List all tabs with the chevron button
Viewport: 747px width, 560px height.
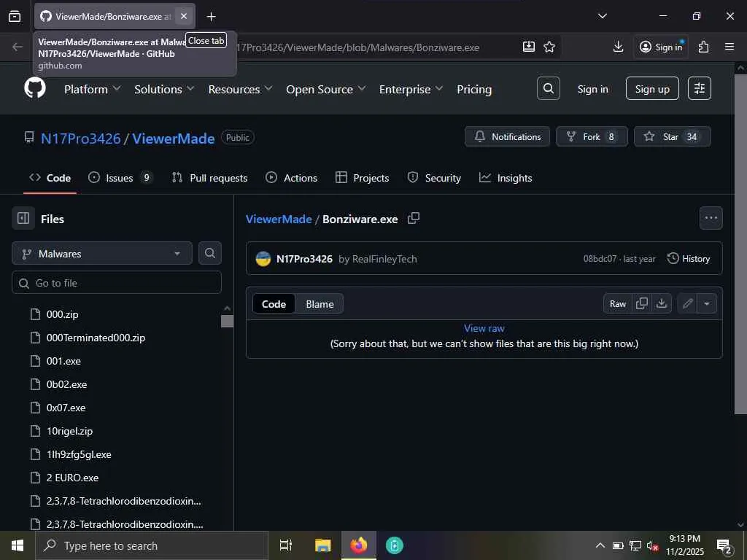coord(602,16)
